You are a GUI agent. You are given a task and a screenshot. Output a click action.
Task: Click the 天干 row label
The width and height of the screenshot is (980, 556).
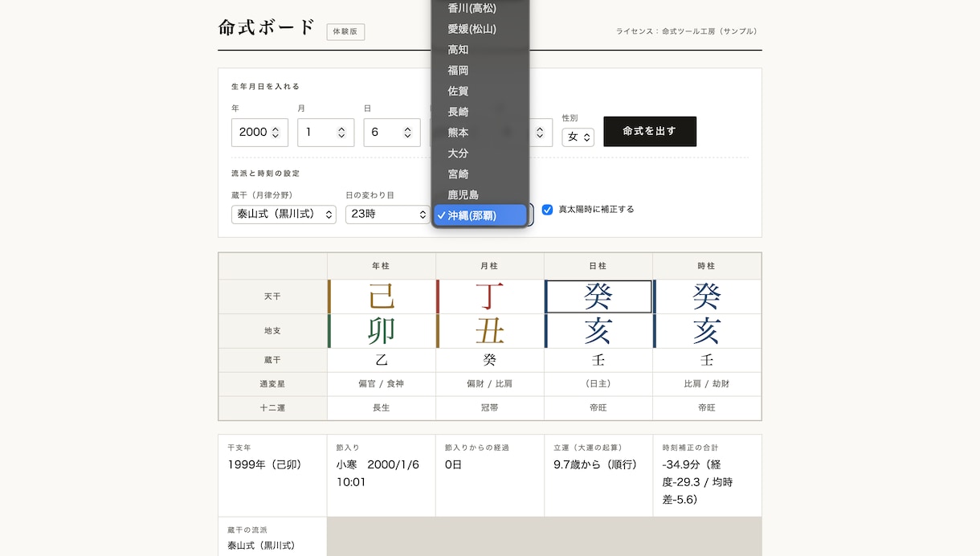coord(273,296)
